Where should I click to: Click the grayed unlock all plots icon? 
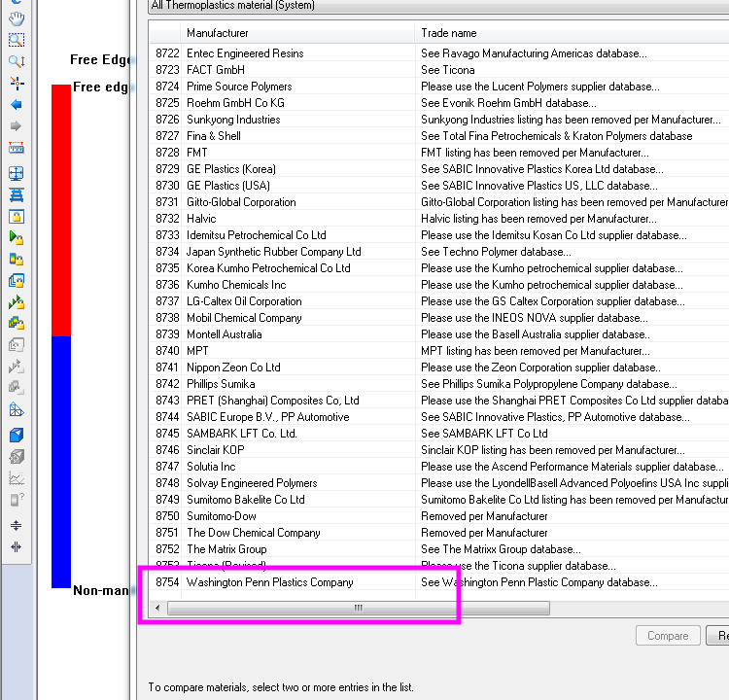tap(17, 388)
